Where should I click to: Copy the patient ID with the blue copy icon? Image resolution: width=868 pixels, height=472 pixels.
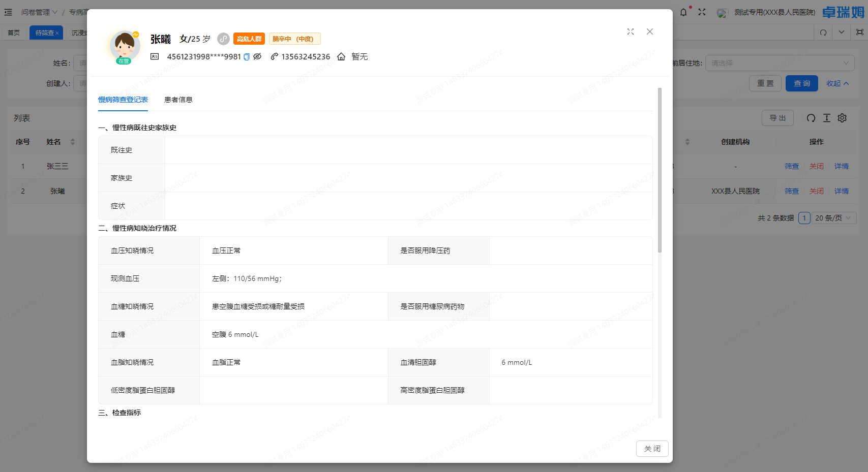[x=246, y=56]
